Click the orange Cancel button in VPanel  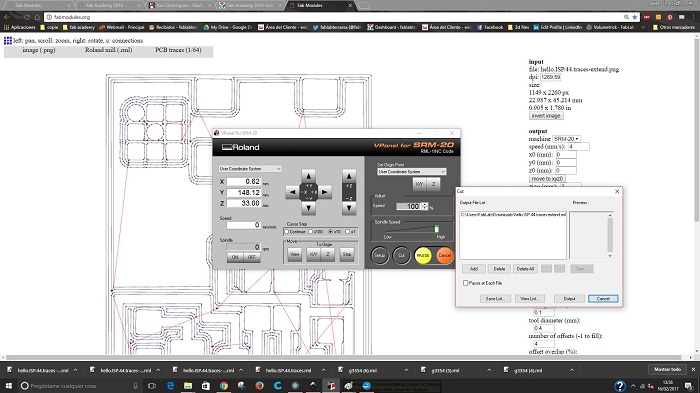point(444,255)
